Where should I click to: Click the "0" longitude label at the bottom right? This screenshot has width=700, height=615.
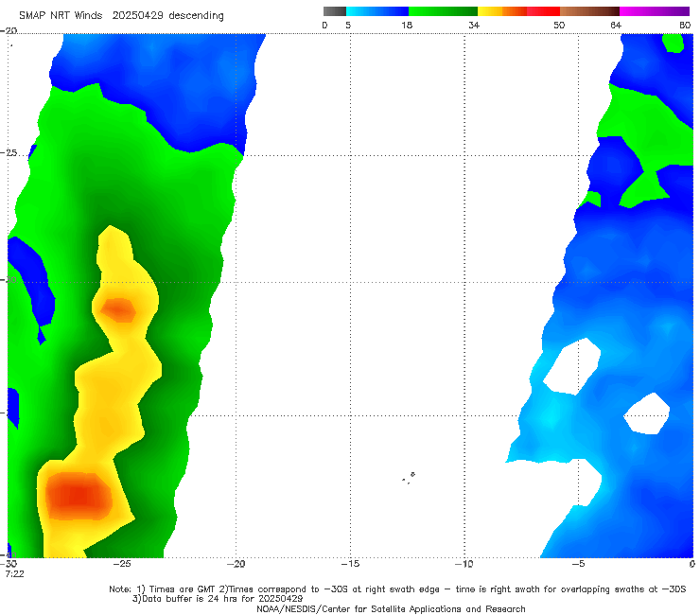coord(692,564)
